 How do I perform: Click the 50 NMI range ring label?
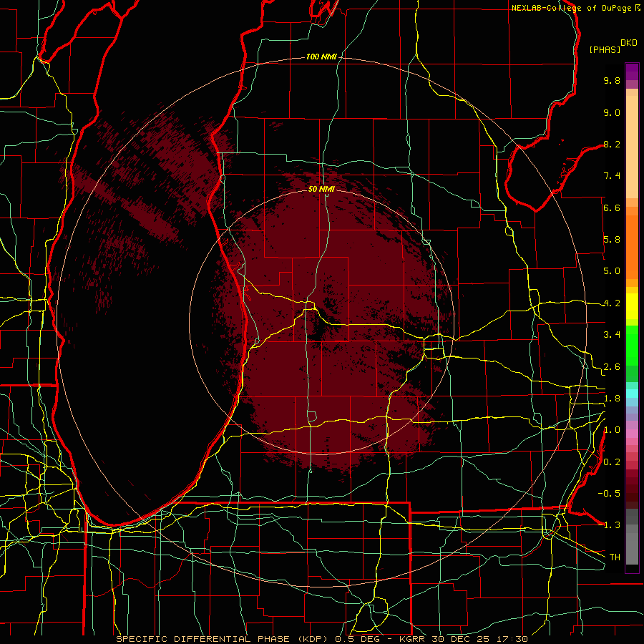point(321,189)
